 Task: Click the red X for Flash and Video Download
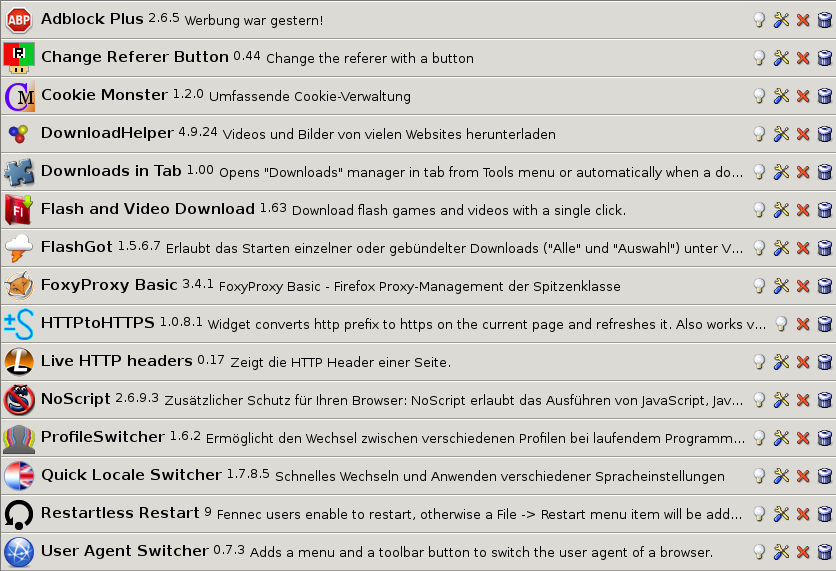pyautogui.click(x=803, y=210)
